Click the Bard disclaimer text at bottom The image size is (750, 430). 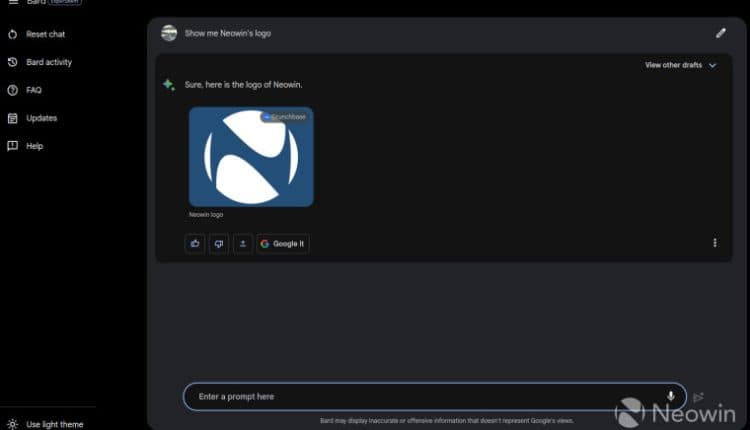click(447, 421)
